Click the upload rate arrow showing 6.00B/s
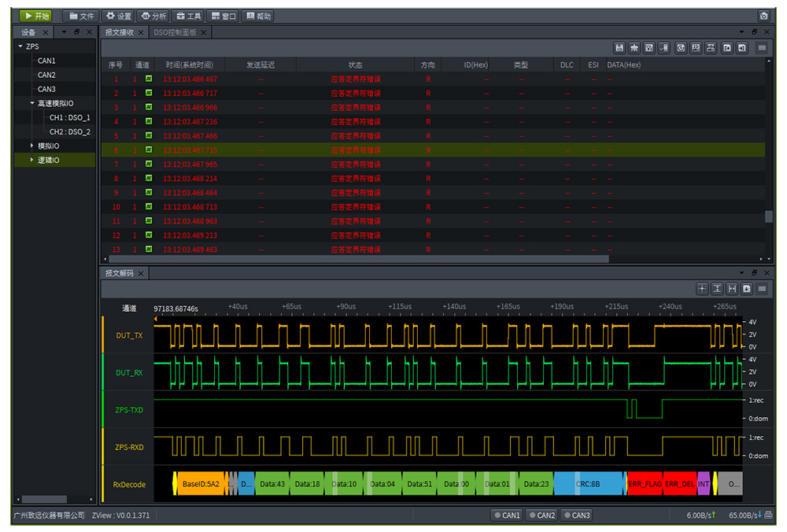Screen dimensions: 787x532 (x=714, y=515)
